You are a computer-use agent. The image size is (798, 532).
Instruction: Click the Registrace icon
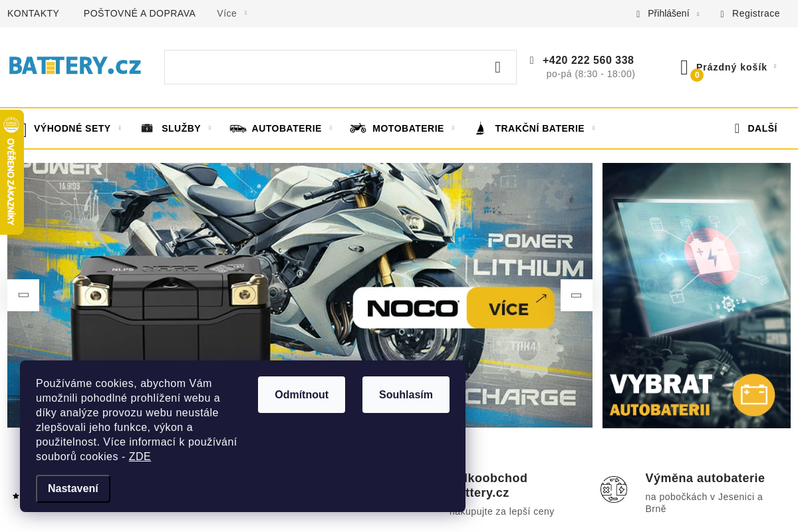[x=722, y=13]
